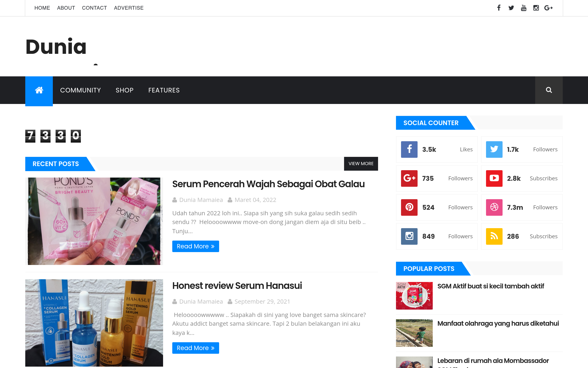Click Twitter social counter icon with 1.7k followers

click(494, 149)
